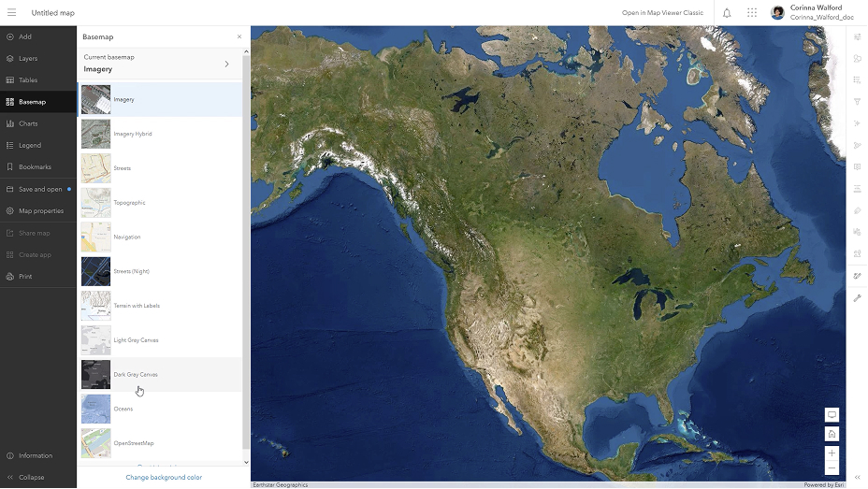
Task: Open the Sketch pencil tool
Action: 857,276
